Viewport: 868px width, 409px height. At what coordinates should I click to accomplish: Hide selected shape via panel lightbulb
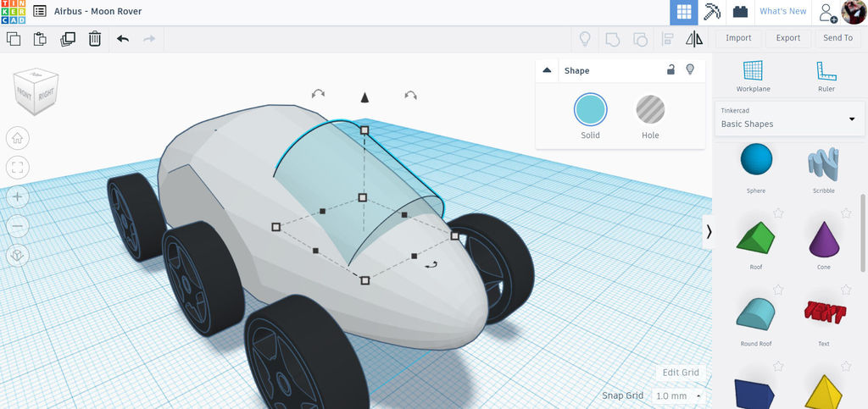point(690,69)
